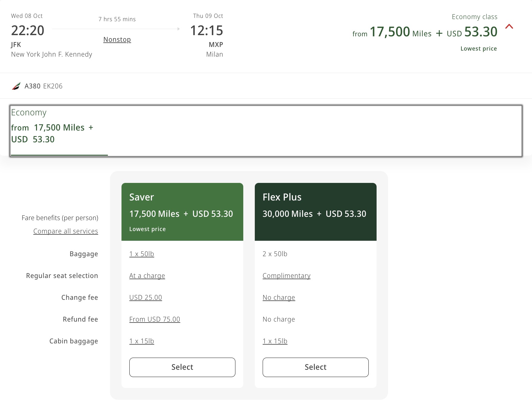Open Saver change fee USD 25.00 details

point(146,297)
